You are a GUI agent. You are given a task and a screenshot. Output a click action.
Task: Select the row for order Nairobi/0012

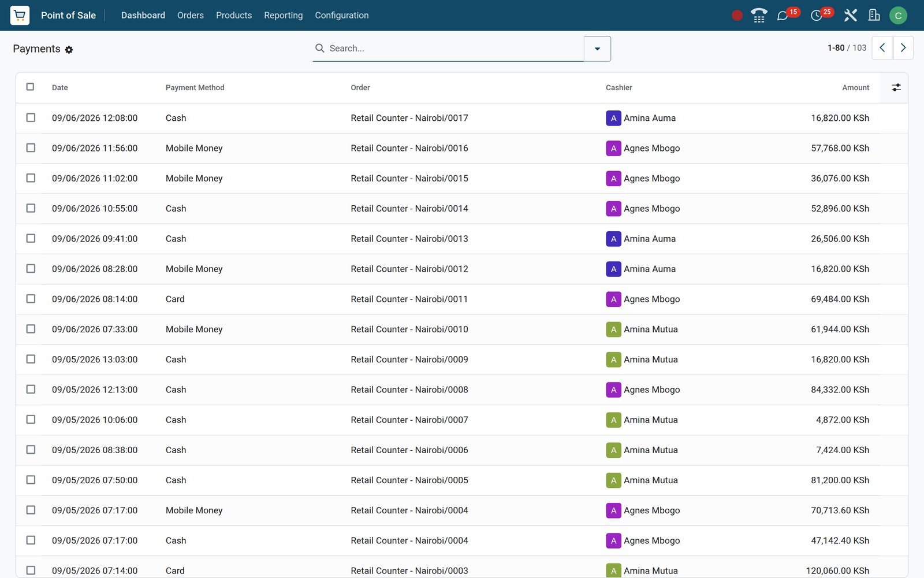click(31, 268)
